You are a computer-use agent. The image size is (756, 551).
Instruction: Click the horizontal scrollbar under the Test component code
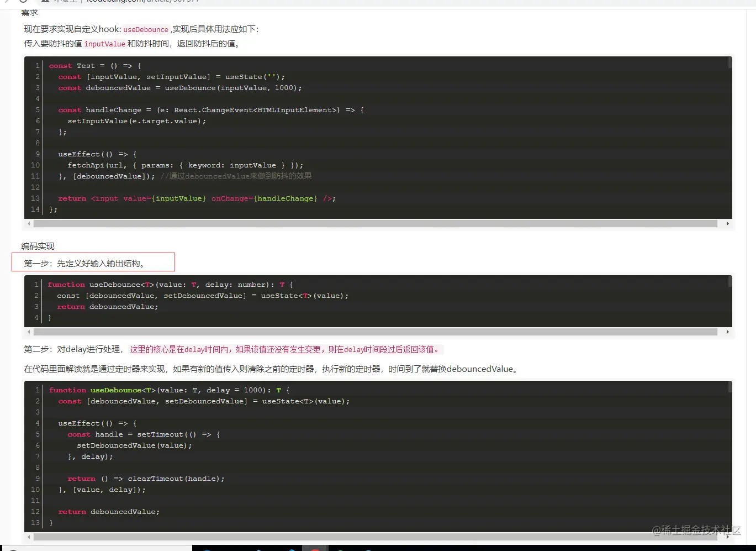[x=376, y=224]
